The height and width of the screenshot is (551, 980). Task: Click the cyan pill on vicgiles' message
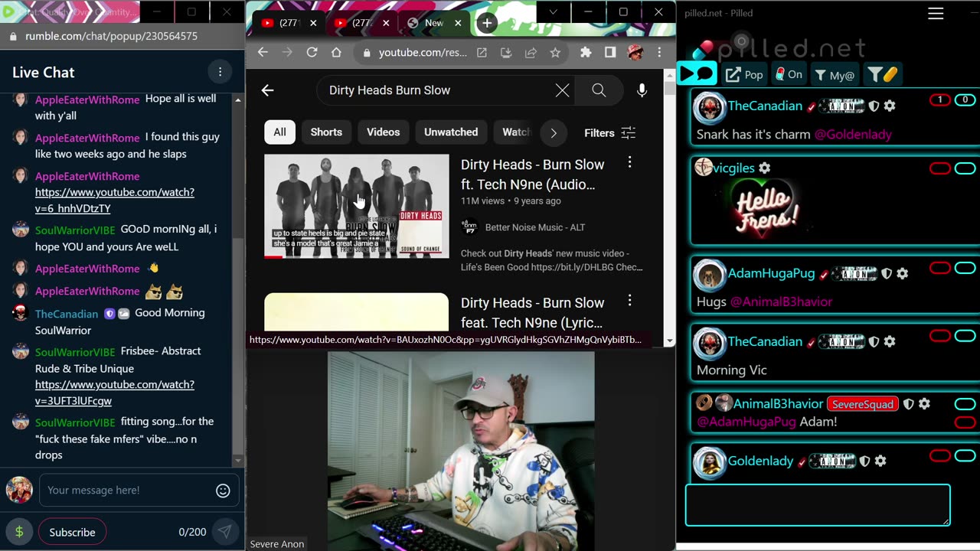965,168
